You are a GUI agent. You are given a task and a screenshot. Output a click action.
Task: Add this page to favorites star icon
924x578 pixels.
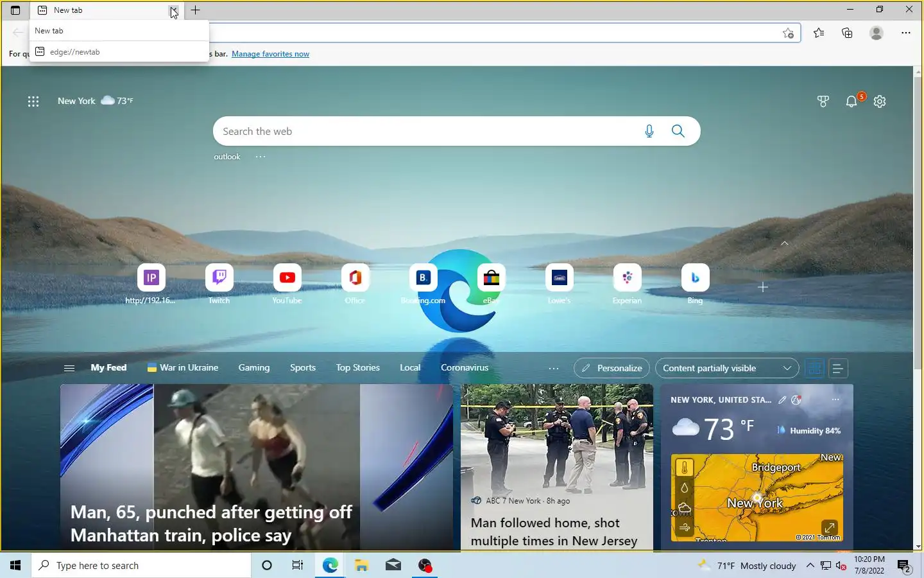(x=789, y=33)
